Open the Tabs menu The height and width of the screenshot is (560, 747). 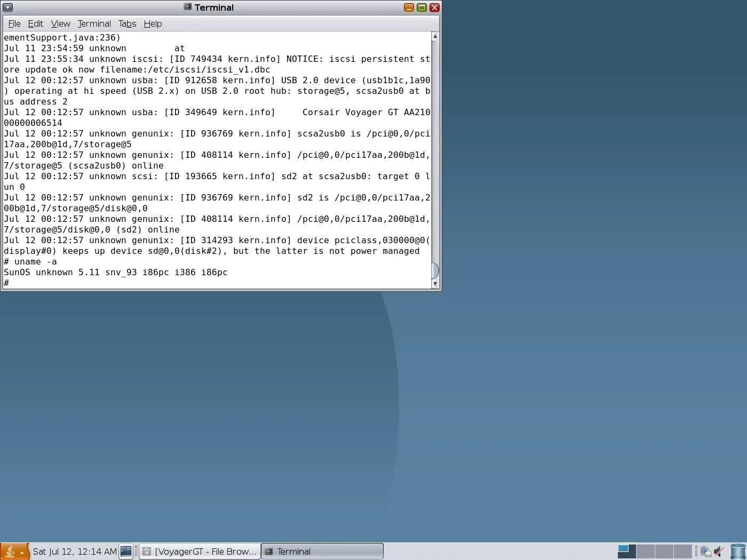[x=127, y=23]
